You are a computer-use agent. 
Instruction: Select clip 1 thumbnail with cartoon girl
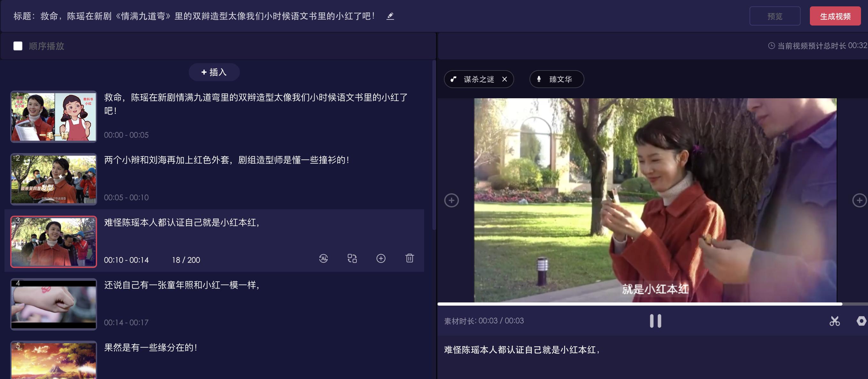pyautogui.click(x=54, y=117)
